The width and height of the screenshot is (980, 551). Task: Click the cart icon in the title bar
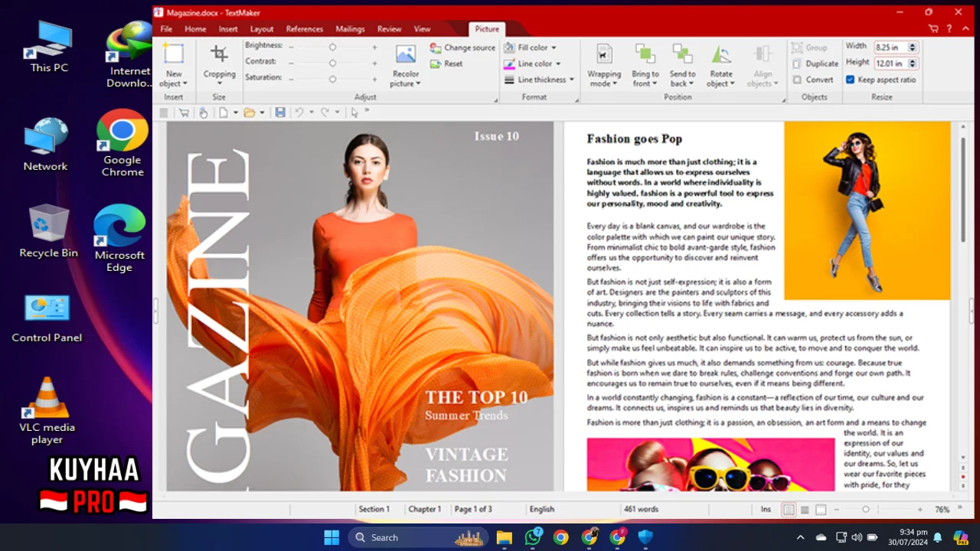click(x=933, y=28)
